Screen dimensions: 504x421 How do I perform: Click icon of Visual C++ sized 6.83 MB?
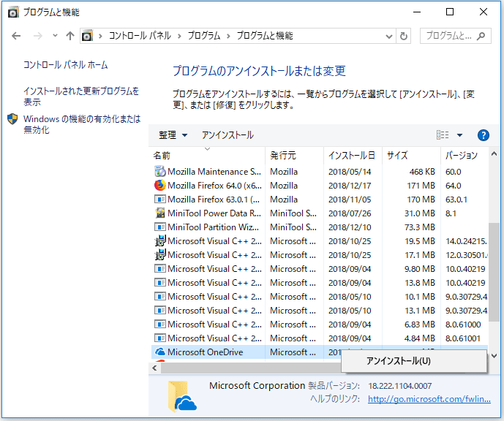click(159, 324)
